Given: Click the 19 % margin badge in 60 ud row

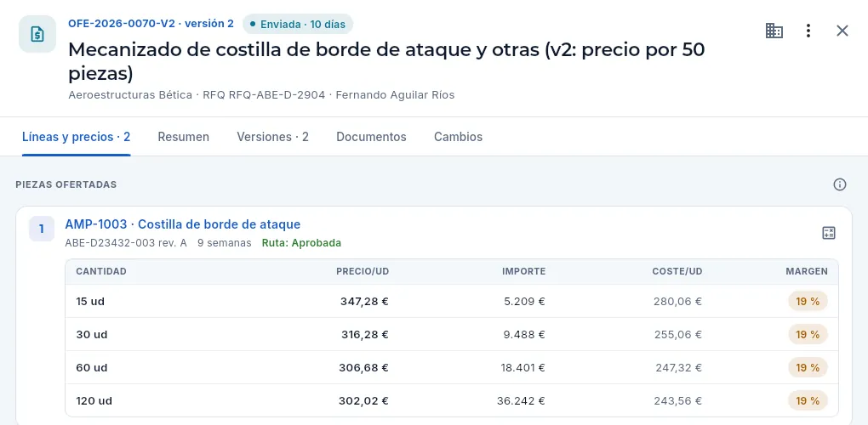Looking at the screenshot, I should (x=808, y=368).
